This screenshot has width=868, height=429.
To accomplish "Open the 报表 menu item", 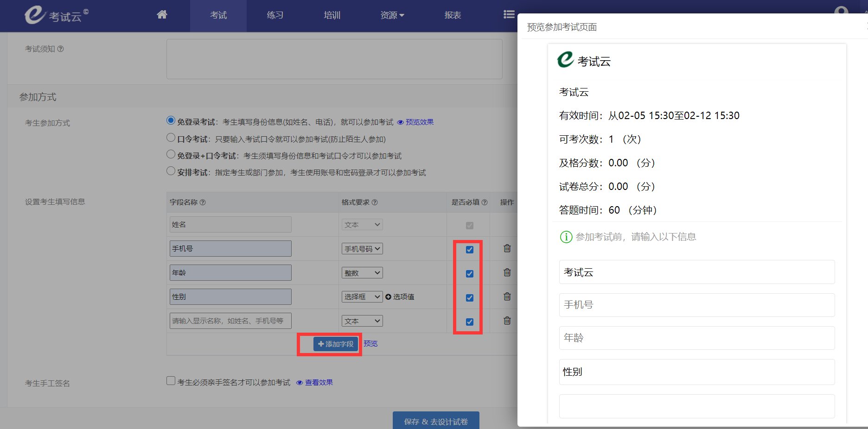I will [452, 14].
